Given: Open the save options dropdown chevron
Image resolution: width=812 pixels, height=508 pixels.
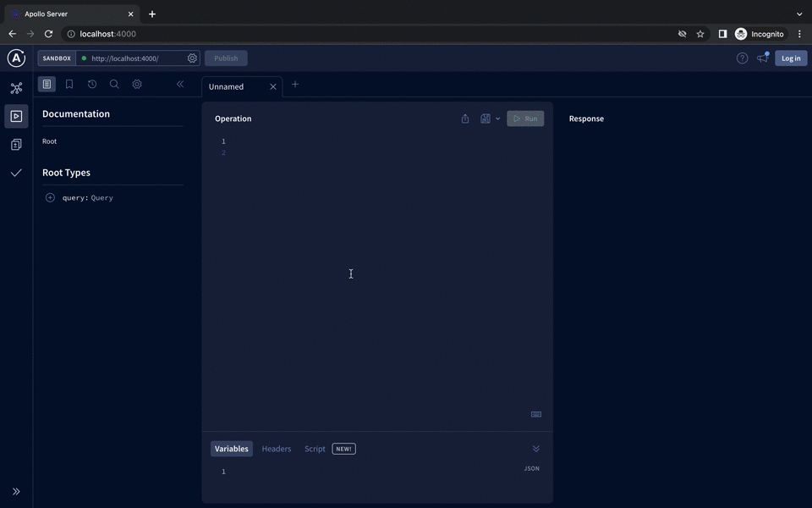Looking at the screenshot, I should (x=497, y=119).
